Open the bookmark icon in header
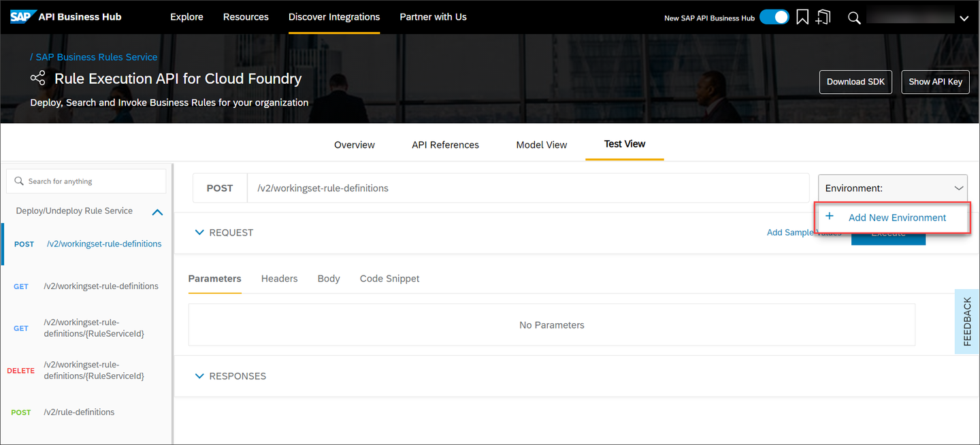Viewport: 980px width, 445px height. [802, 17]
